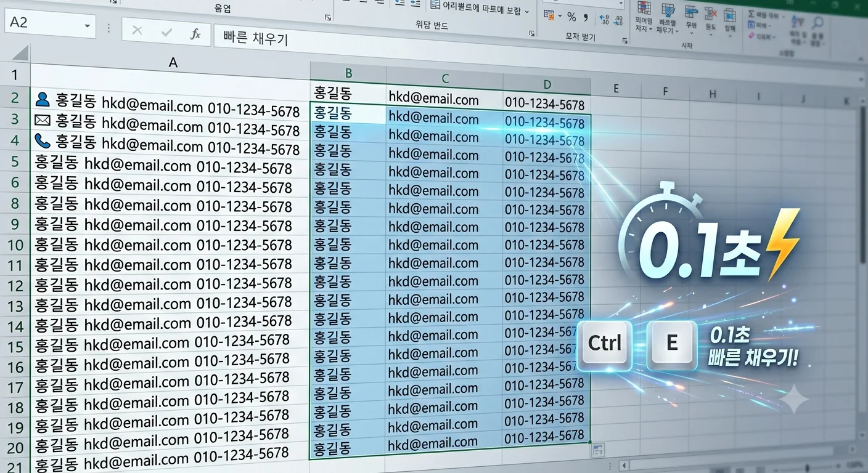Select row header 14
This screenshot has width=868, height=473.
(15, 326)
